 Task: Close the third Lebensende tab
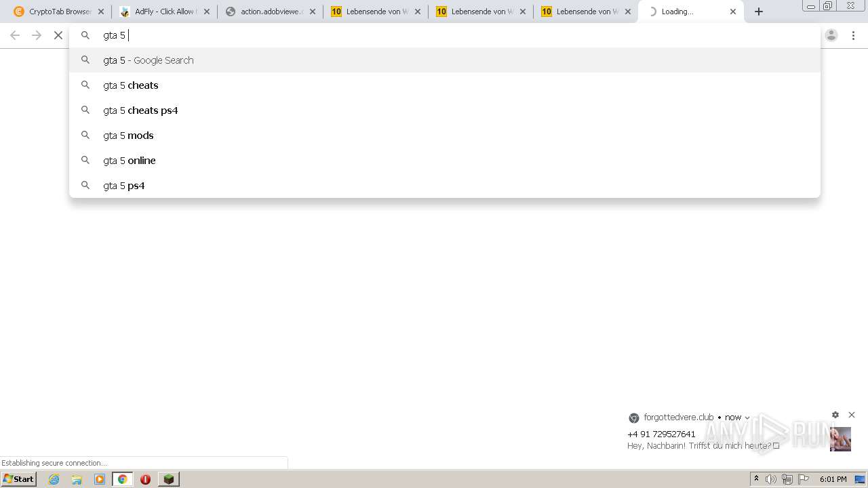628,12
